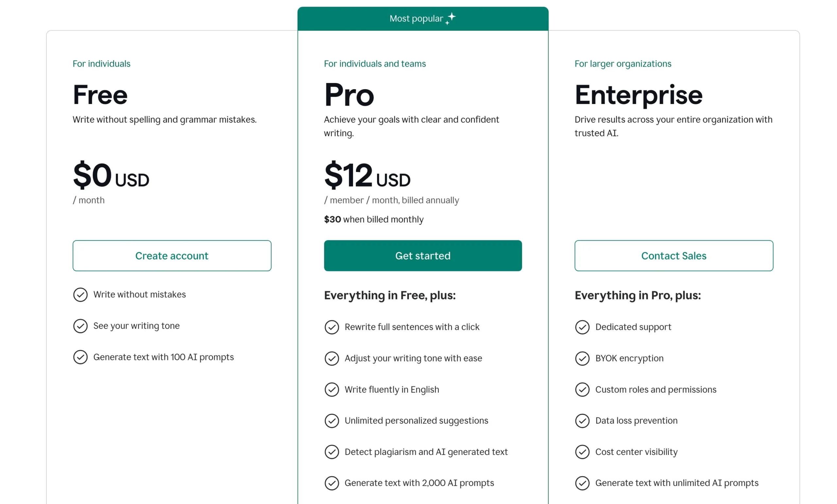This screenshot has width=837, height=504.
Task: Click check icon next to Dedicated support
Action: point(582,327)
